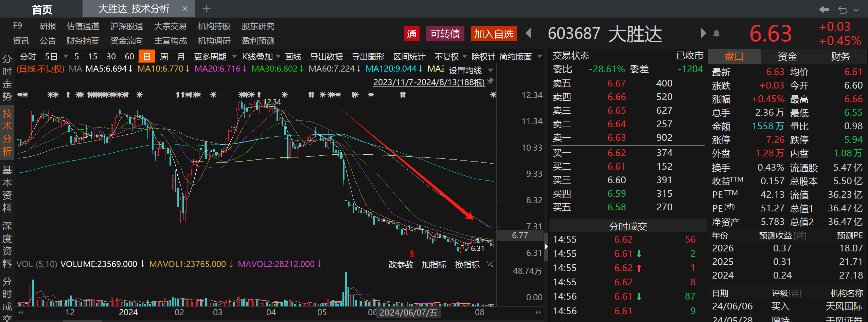
Task: Click the red S marker on the chart
Action: coord(412,253)
